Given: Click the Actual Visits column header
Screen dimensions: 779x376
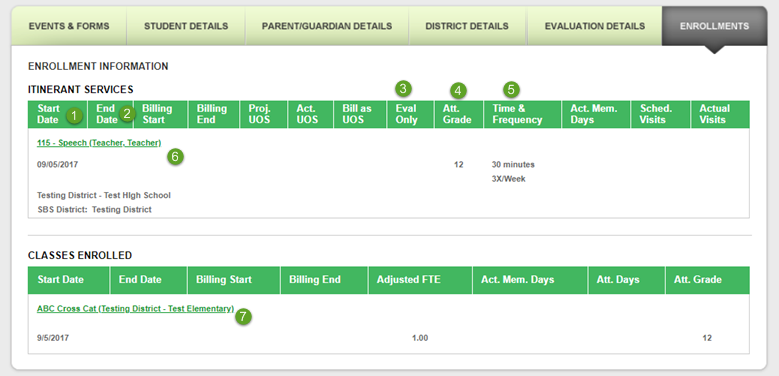Looking at the screenshot, I should click(x=720, y=114).
